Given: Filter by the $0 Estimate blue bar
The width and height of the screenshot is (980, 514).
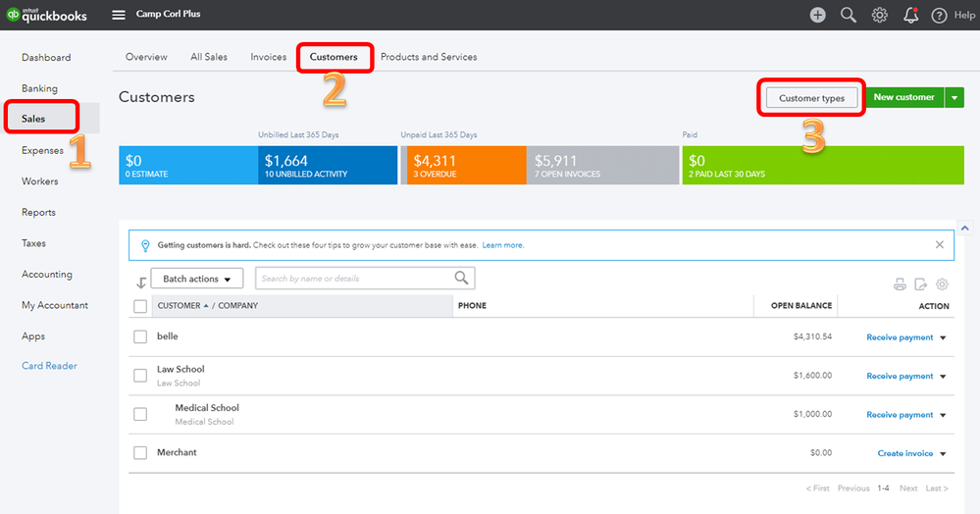Looking at the screenshot, I should pos(188,165).
